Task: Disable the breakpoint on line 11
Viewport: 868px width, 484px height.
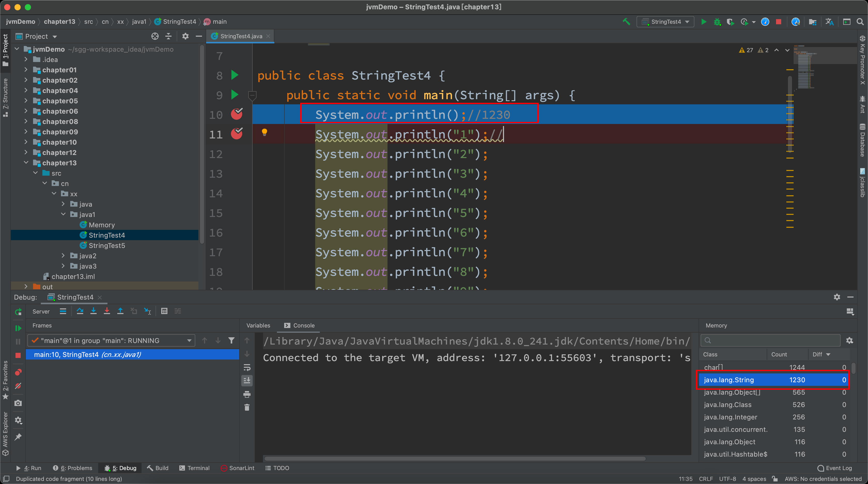Action: (237, 134)
